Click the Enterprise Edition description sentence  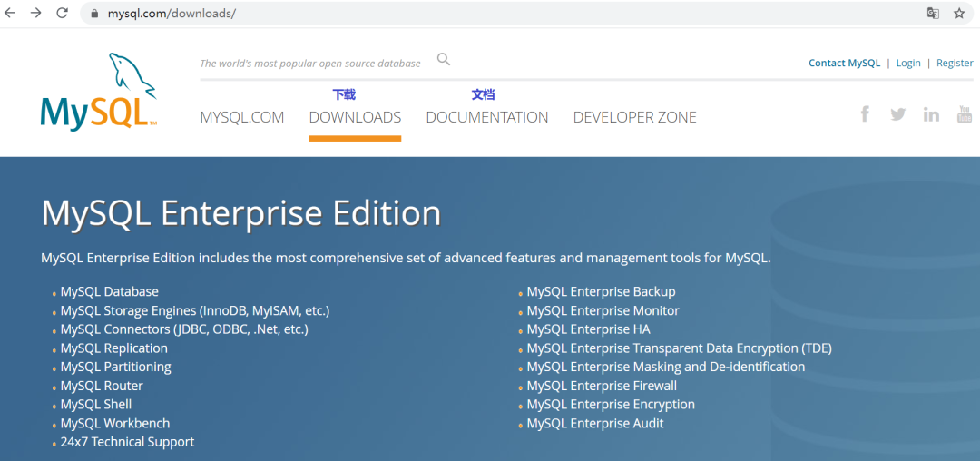click(x=407, y=258)
